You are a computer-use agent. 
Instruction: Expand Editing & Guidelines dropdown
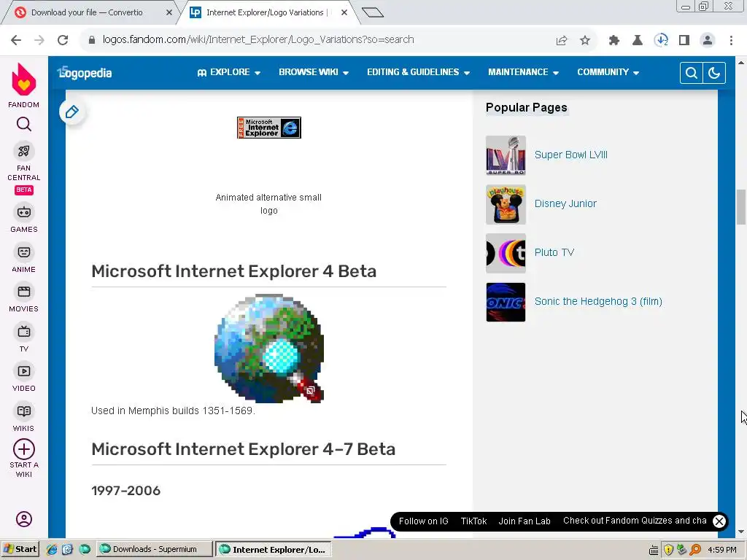pyautogui.click(x=418, y=72)
